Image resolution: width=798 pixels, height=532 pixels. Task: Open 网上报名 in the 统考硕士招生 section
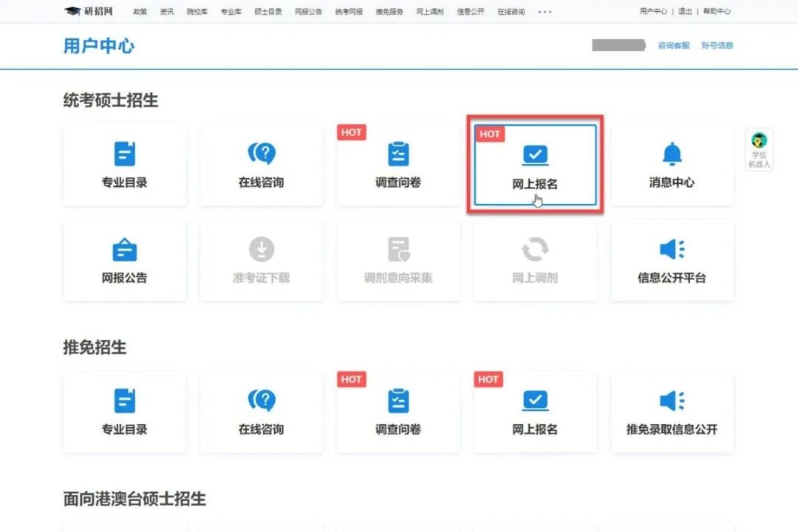tap(535, 165)
